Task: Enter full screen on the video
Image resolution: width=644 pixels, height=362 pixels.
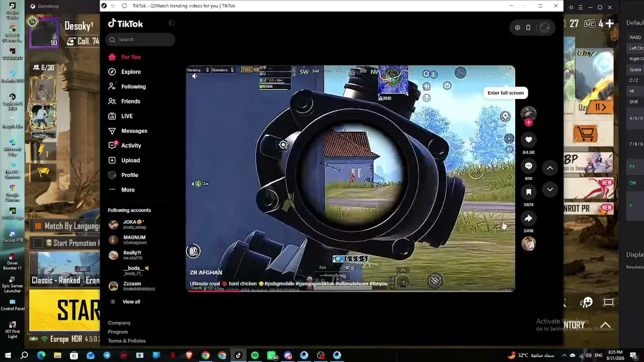Action: (x=506, y=75)
